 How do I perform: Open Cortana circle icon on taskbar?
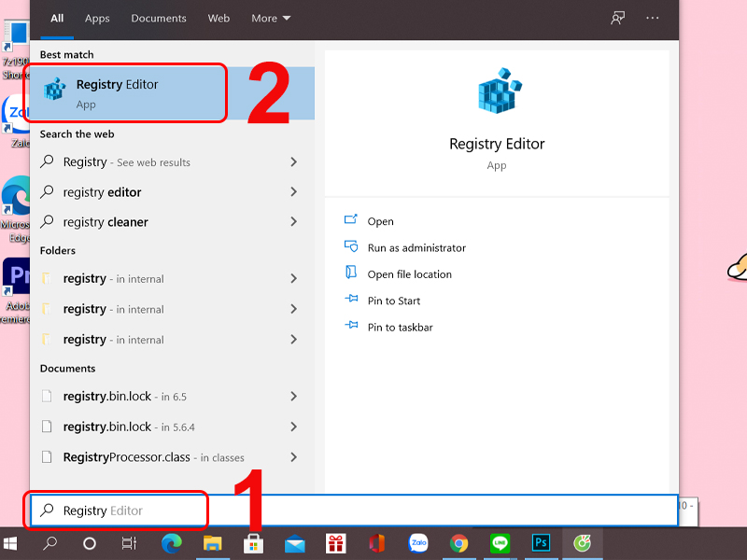90,543
